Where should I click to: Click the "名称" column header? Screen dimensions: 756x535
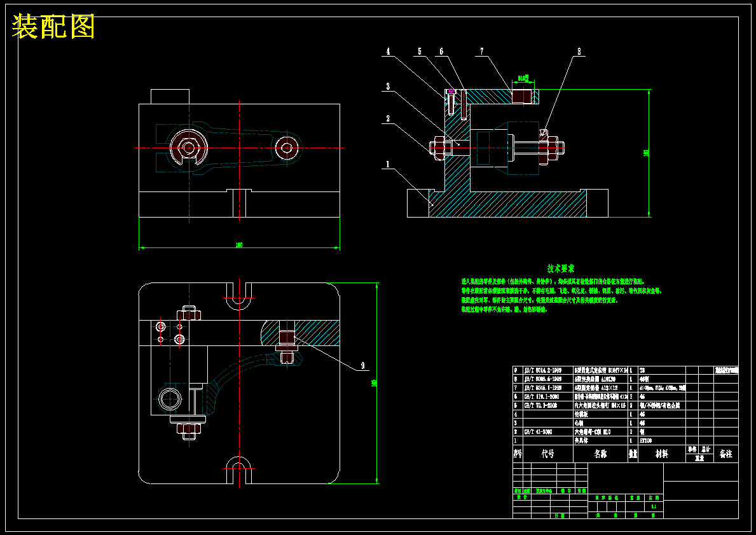[600, 454]
